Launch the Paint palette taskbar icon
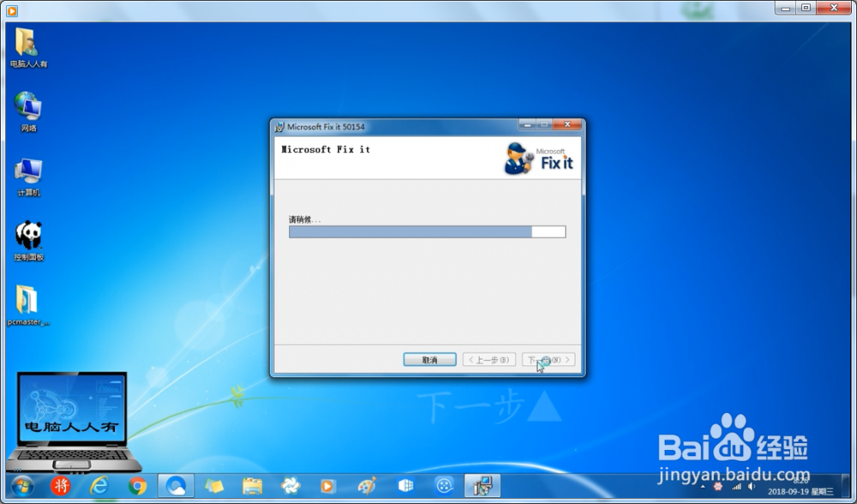 (367, 485)
